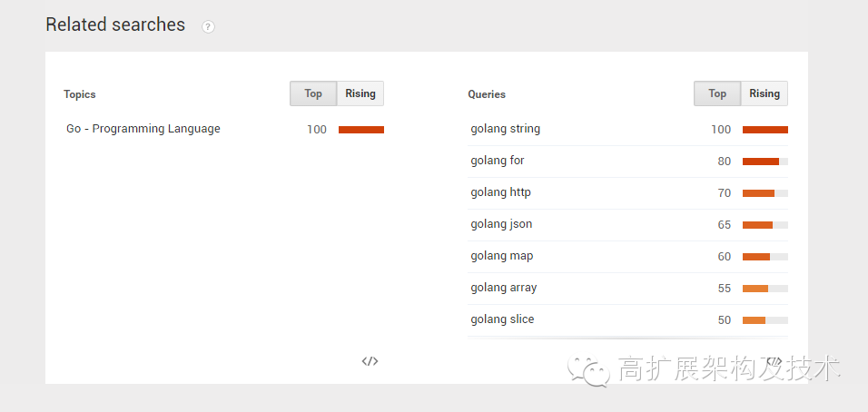Select Top toggle in Queries section
The height and width of the screenshot is (412, 868).
pos(717,93)
